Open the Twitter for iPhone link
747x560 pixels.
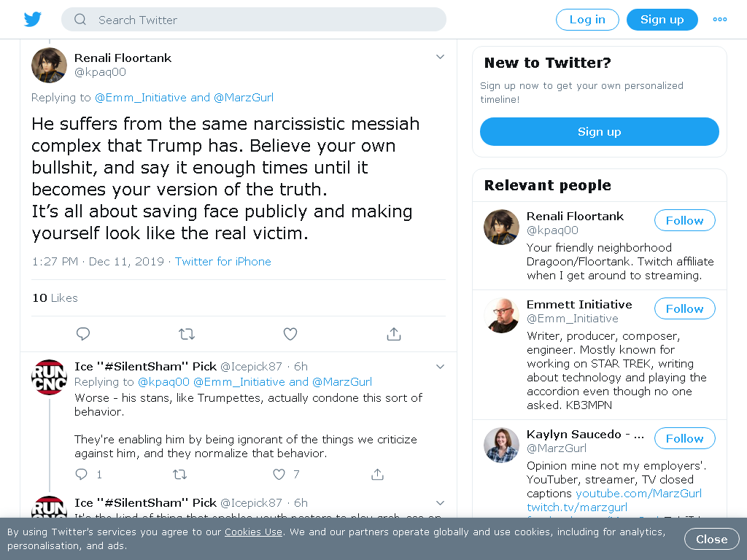pyautogui.click(x=223, y=262)
